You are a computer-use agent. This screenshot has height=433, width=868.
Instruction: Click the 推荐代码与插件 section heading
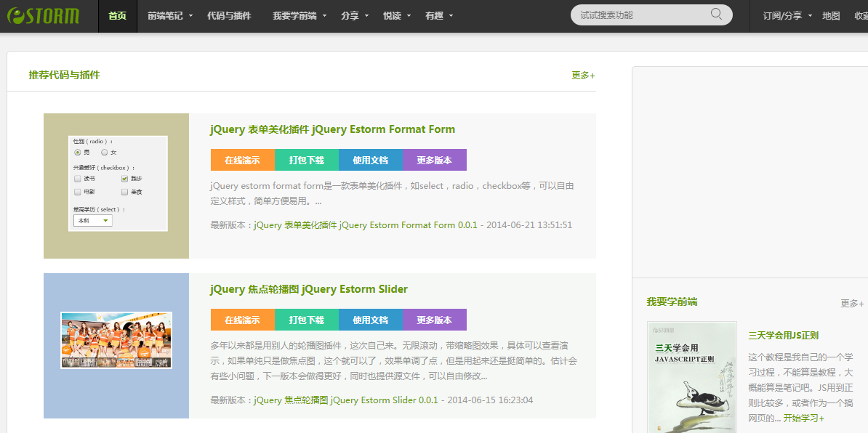64,76
